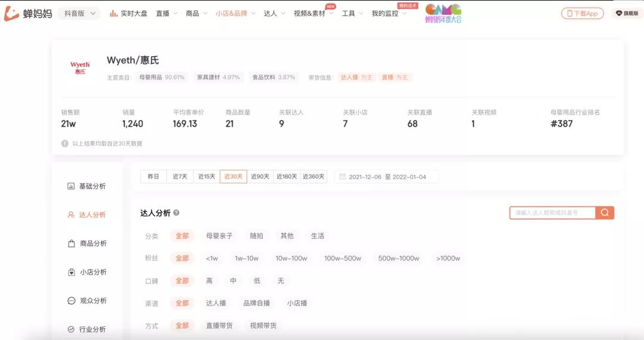This screenshot has height=340, width=644.
Task: Click the 蝉妈妈年度大会 banner
Action: [x=443, y=13]
